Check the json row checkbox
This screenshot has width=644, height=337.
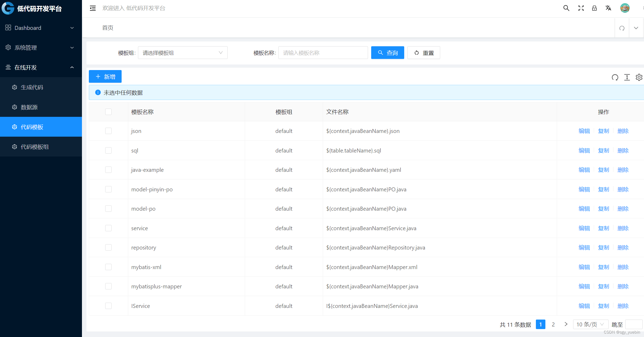pyautogui.click(x=108, y=131)
